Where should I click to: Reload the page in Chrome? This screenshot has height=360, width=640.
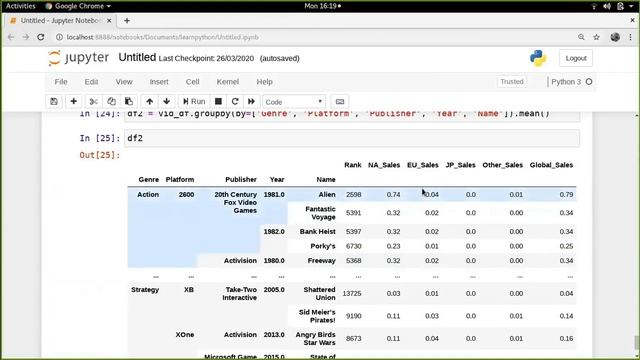(41, 37)
